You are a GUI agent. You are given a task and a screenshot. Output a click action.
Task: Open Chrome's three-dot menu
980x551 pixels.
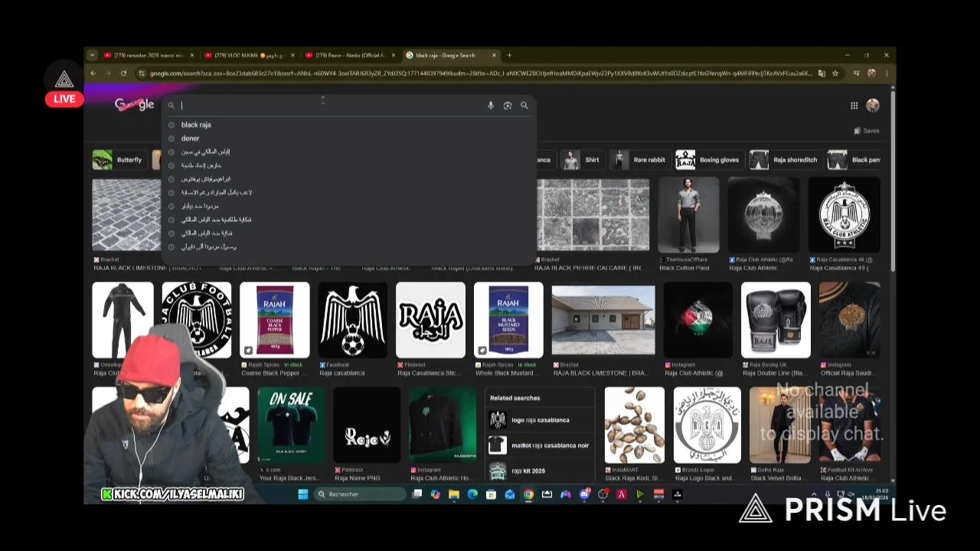[887, 73]
